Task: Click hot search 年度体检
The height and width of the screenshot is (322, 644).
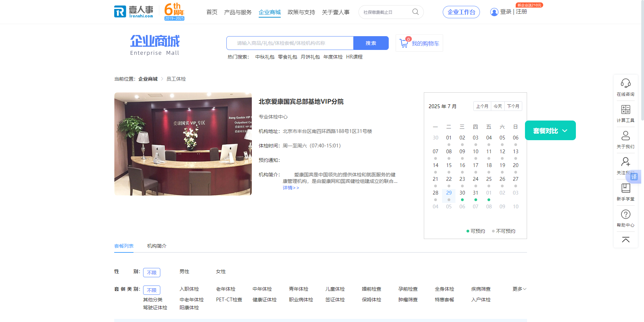Action: (333, 57)
